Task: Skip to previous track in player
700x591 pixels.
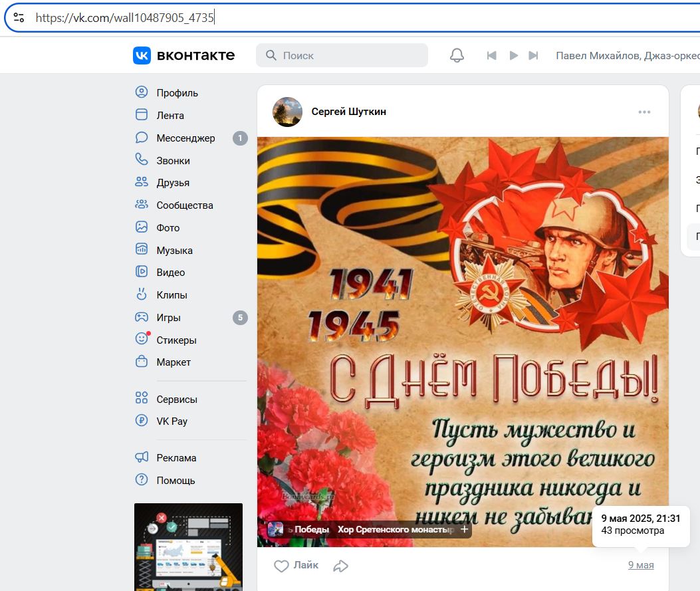Action: (x=491, y=55)
